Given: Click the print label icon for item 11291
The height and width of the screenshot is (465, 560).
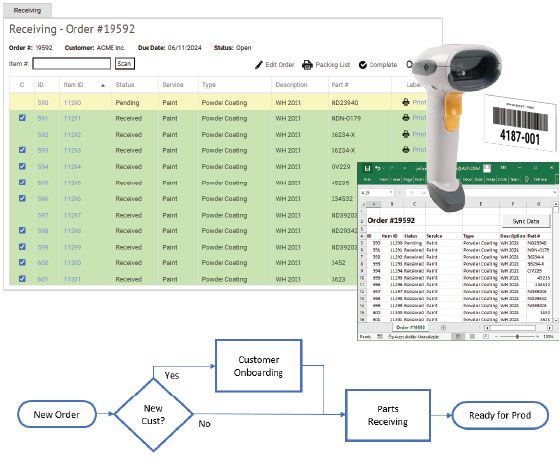Looking at the screenshot, I should [x=406, y=118].
